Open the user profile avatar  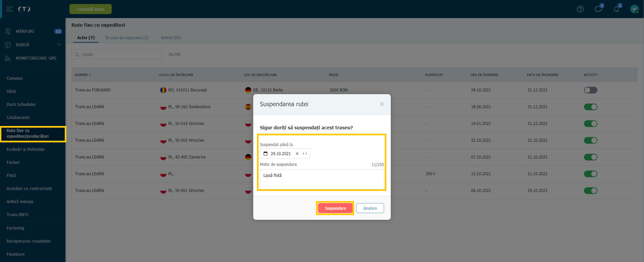(x=634, y=9)
